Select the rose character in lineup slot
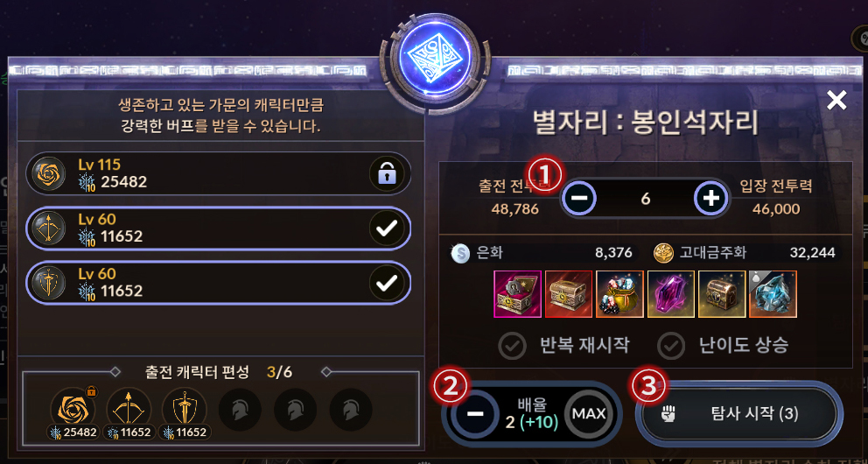Image resolution: width=868 pixels, height=464 pixels. (x=73, y=409)
